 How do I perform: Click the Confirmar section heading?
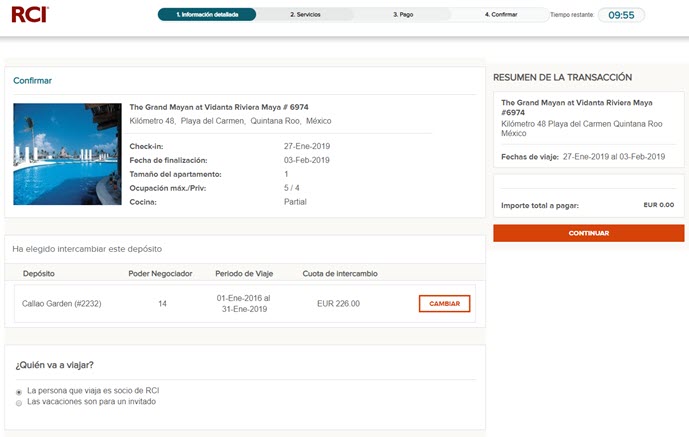click(x=33, y=80)
